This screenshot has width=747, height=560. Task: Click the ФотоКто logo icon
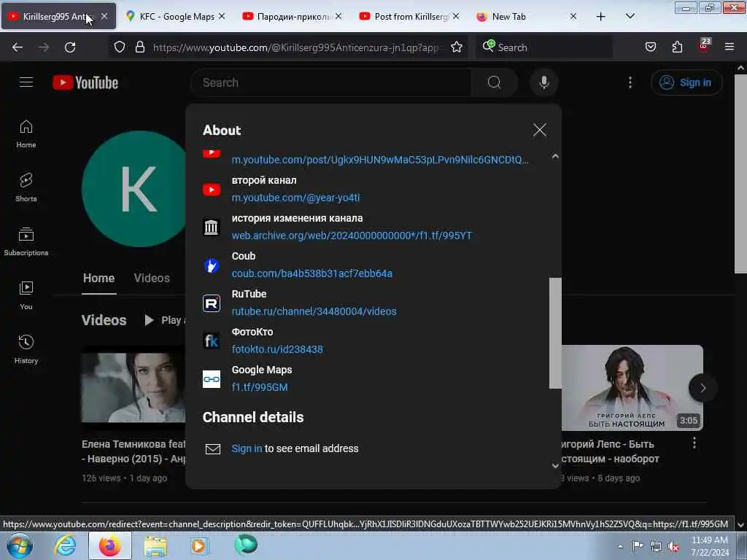point(212,341)
